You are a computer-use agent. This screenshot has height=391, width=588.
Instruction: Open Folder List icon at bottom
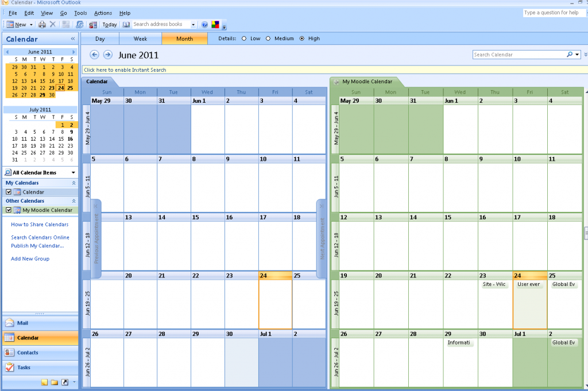tap(55, 382)
